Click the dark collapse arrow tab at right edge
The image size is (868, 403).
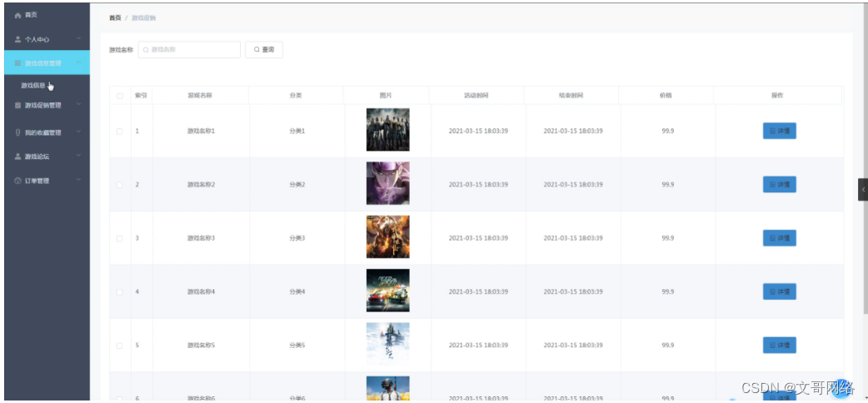pyautogui.click(x=863, y=189)
